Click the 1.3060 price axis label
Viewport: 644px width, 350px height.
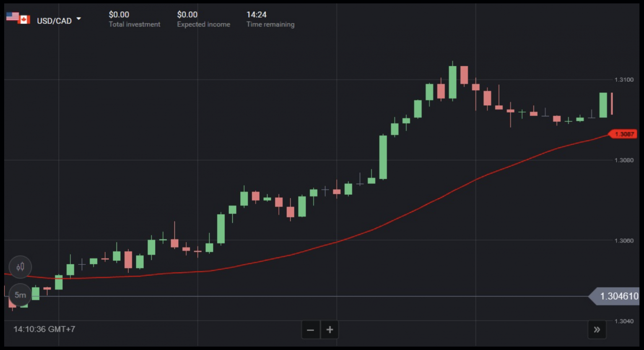(624, 241)
